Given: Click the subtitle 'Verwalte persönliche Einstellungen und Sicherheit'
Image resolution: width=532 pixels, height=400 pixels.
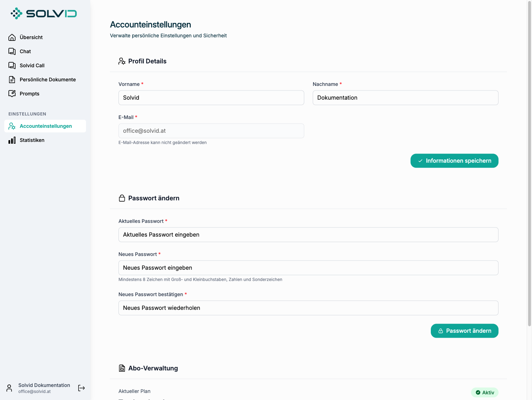Looking at the screenshot, I should [168, 36].
